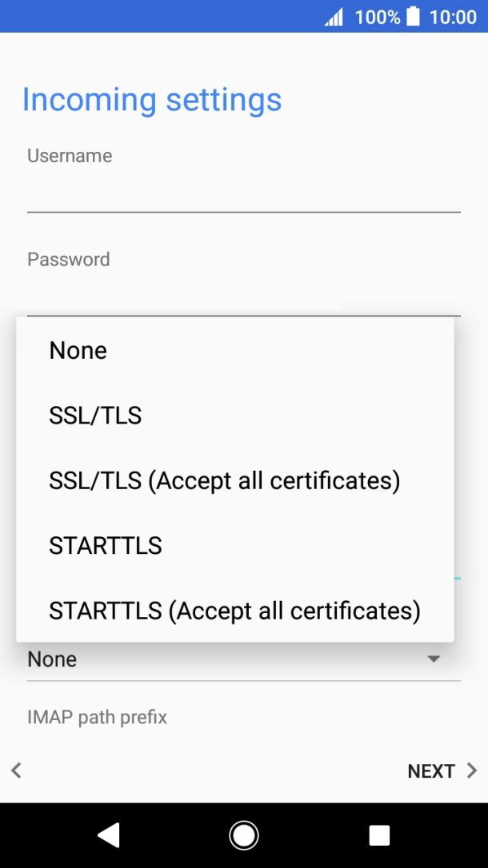Pick the STARTTLS option
This screenshot has width=488, height=868.
pyautogui.click(x=235, y=546)
